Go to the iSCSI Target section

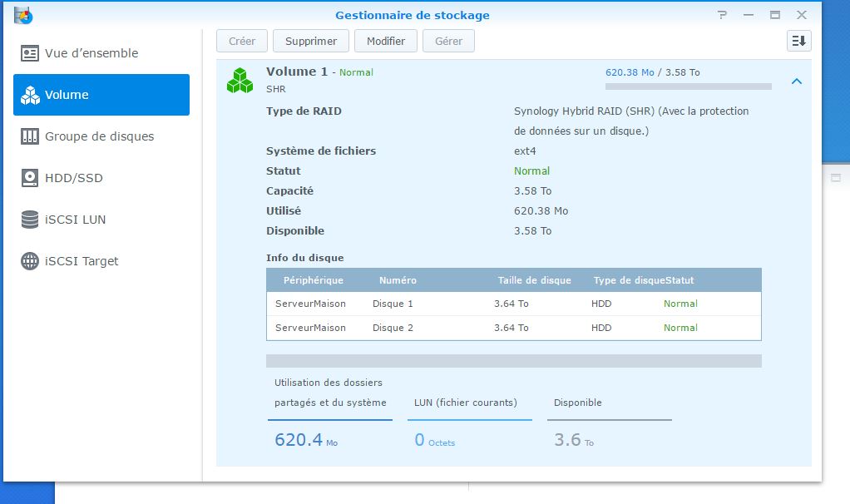82,261
